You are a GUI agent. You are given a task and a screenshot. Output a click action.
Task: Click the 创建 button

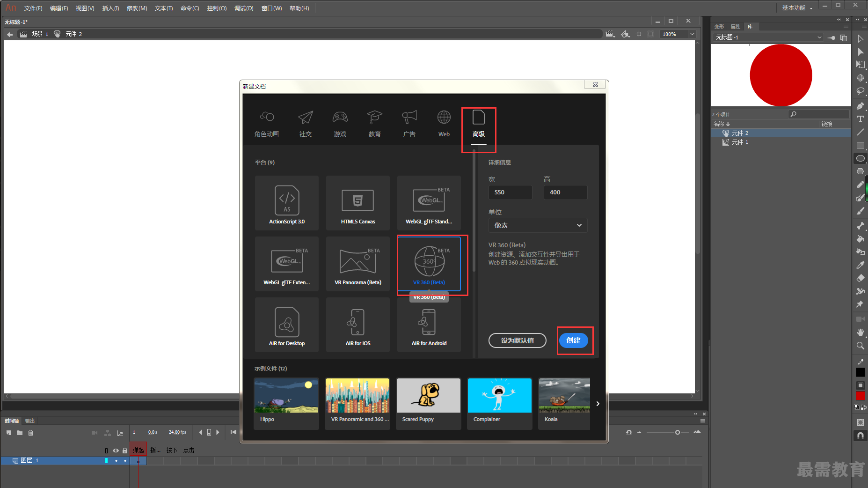pyautogui.click(x=574, y=340)
